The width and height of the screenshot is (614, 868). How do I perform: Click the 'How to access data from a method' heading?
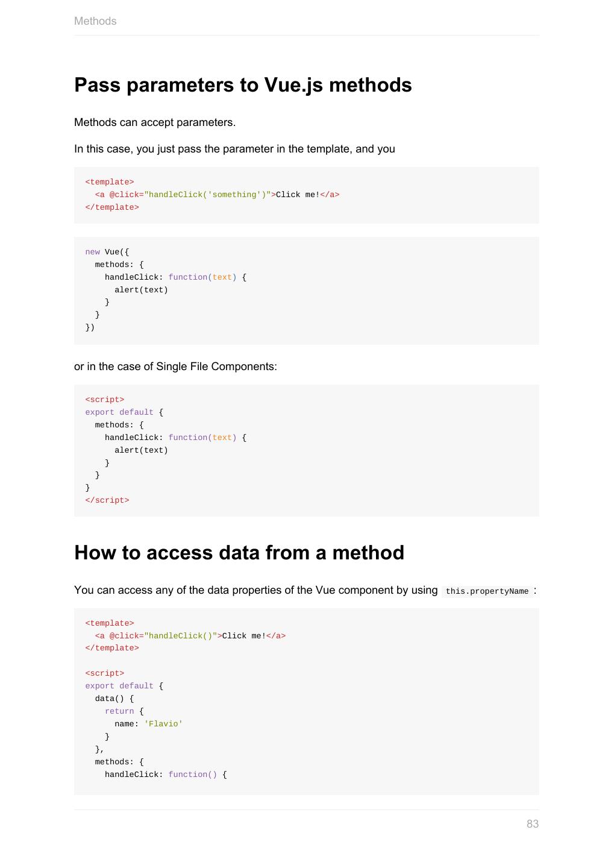click(239, 553)
